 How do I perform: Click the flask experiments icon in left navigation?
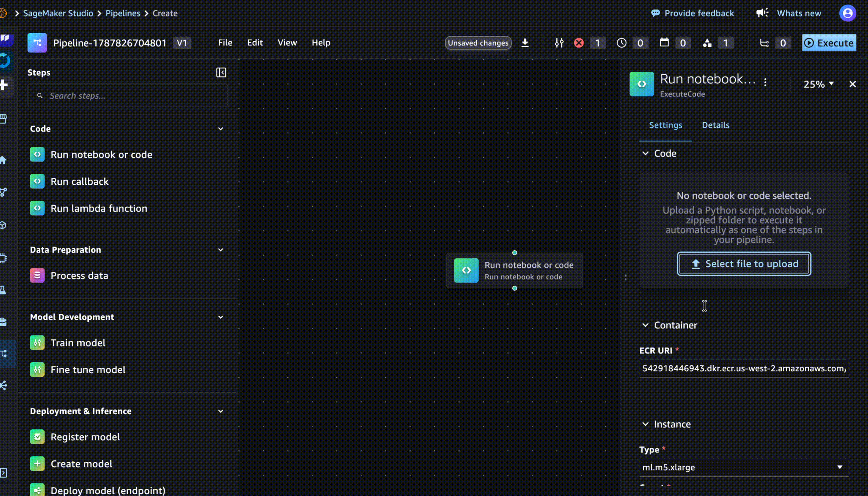3,290
